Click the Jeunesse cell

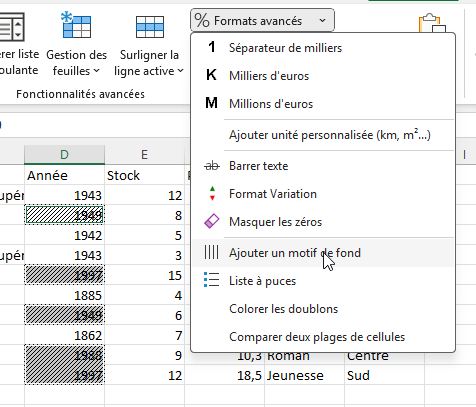304,375
